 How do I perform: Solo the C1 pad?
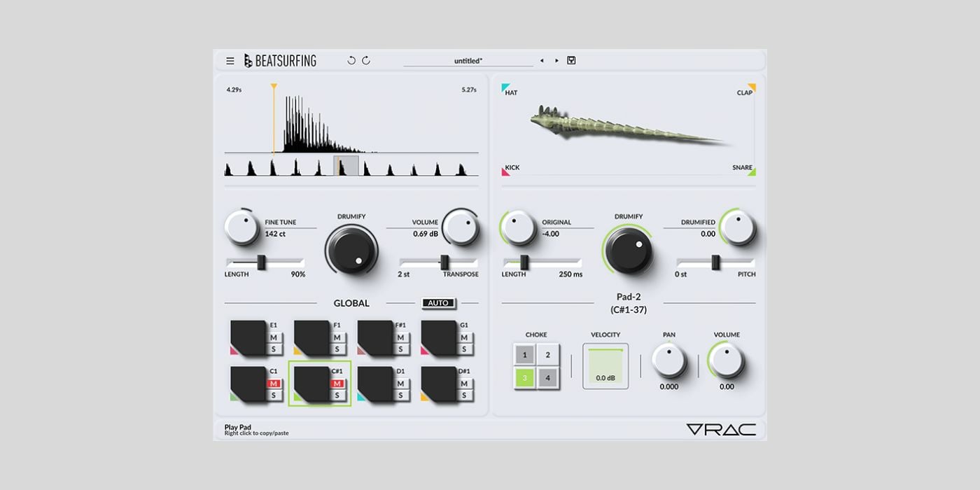(x=274, y=395)
